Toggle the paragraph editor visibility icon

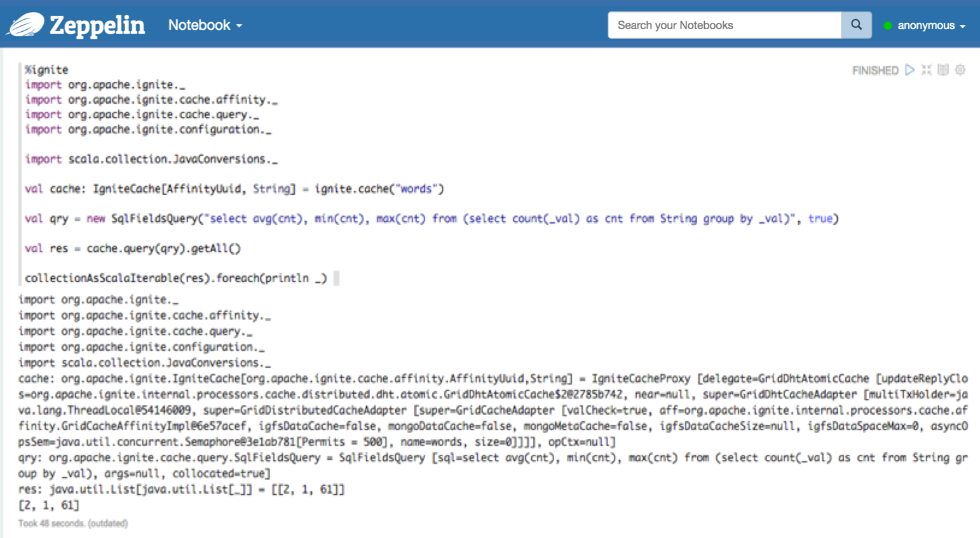point(927,70)
